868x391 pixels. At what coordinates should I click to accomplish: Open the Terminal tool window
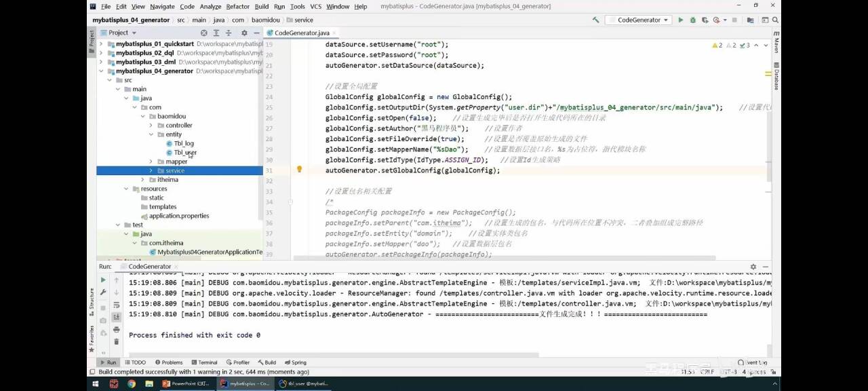[203, 362]
